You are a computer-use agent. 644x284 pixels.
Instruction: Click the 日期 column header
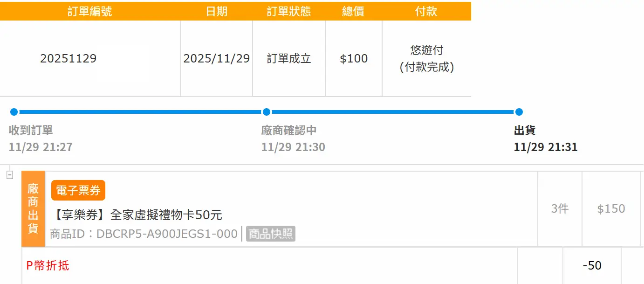pos(217,11)
